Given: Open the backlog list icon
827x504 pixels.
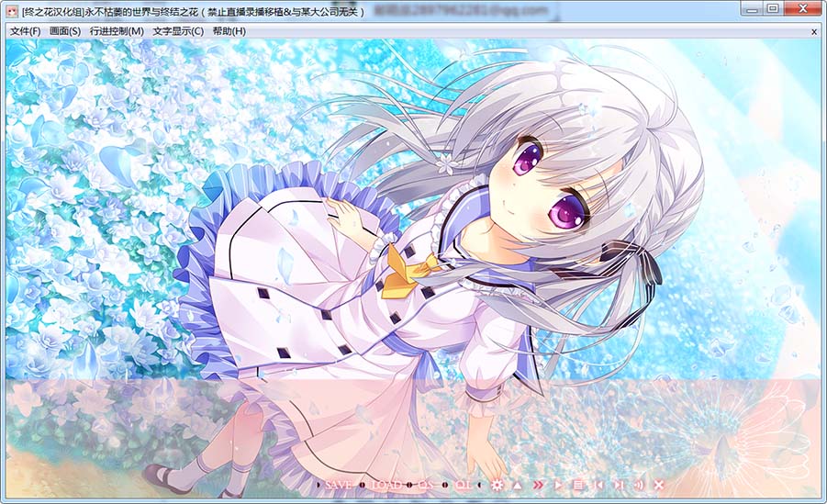Looking at the screenshot, I should [577, 484].
